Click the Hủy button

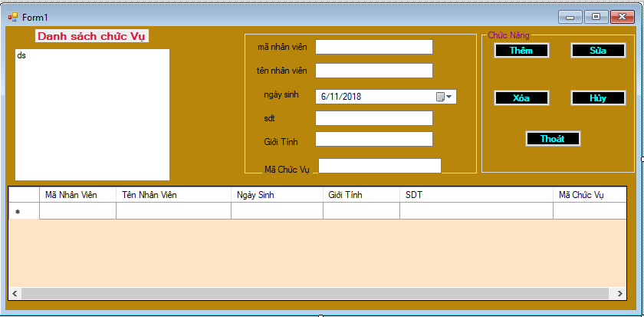[x=598, y=98]
